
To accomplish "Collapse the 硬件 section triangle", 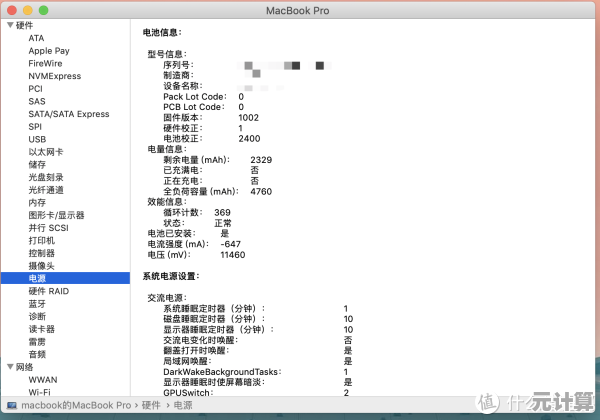I will click(x=9, y=25).
